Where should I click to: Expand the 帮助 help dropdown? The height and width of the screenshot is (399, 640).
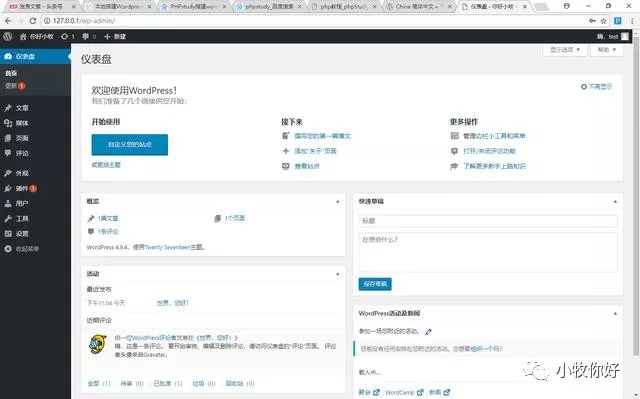click(x=607, y=50)
